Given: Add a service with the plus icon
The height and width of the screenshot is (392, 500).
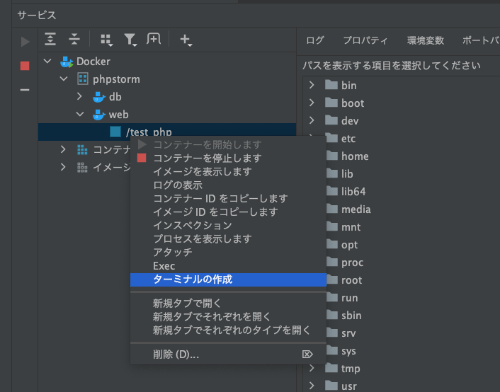Looking at the screenshot, I should click(185, 40).
